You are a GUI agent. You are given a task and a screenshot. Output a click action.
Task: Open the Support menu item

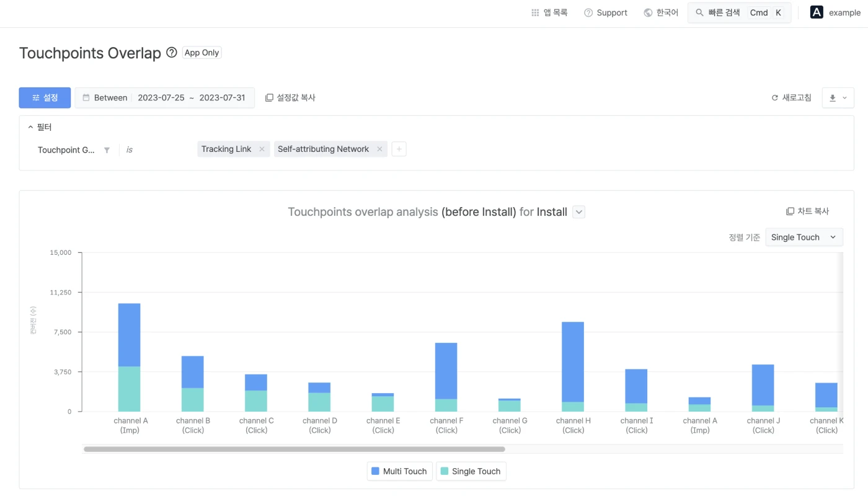click(x=606, y=12)
